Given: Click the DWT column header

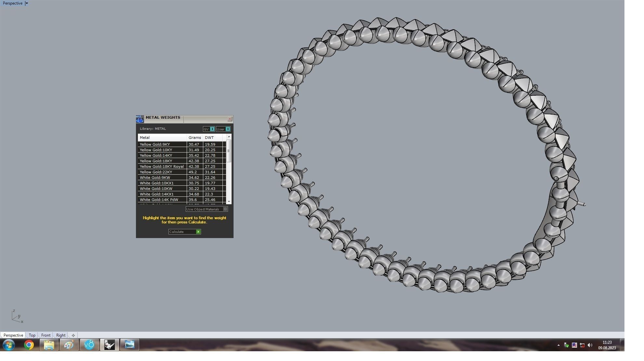Looking at the screenshot, I should [x=213, y=138].
